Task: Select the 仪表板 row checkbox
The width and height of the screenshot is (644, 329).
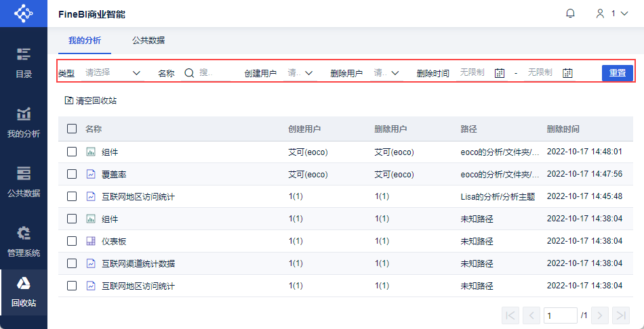Action: click(72, 241)
